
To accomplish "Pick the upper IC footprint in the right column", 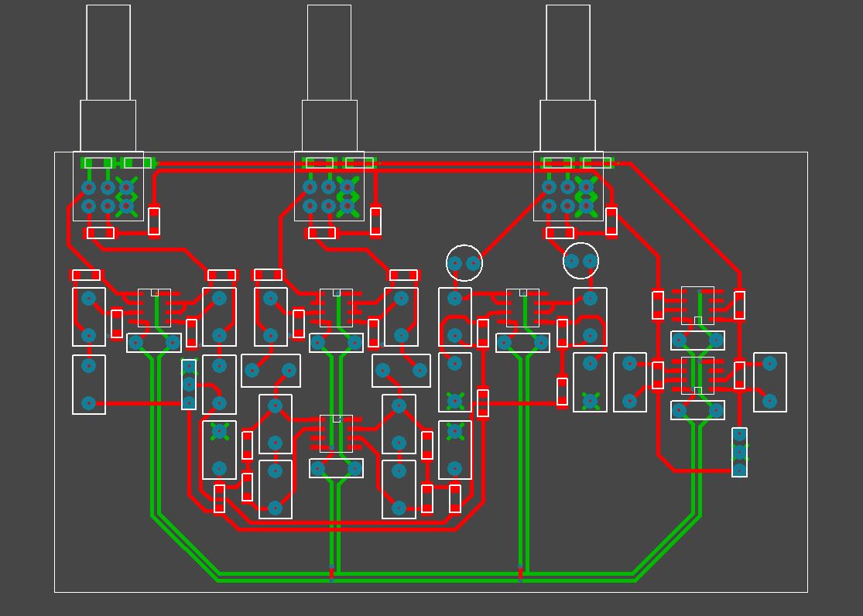I will [x=697, y=305].
